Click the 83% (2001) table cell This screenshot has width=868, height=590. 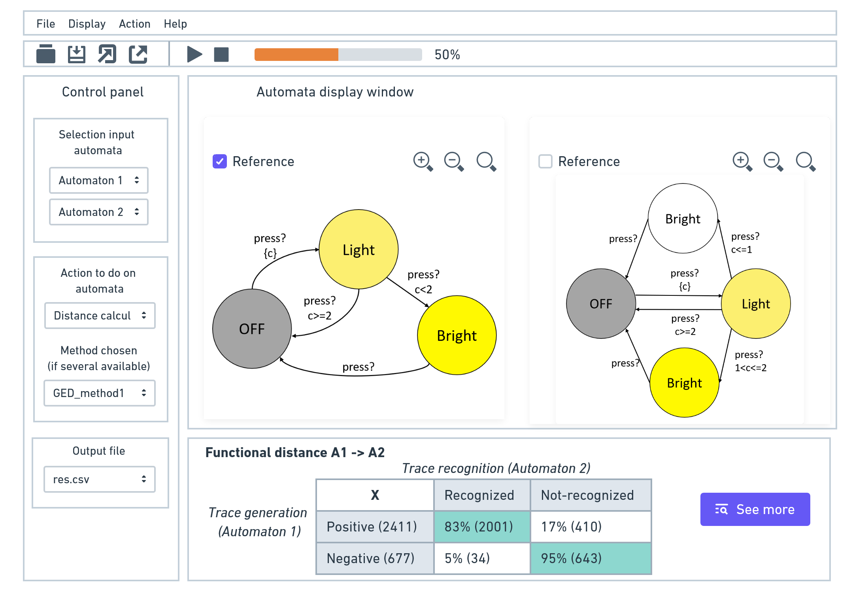coord(482,527)
